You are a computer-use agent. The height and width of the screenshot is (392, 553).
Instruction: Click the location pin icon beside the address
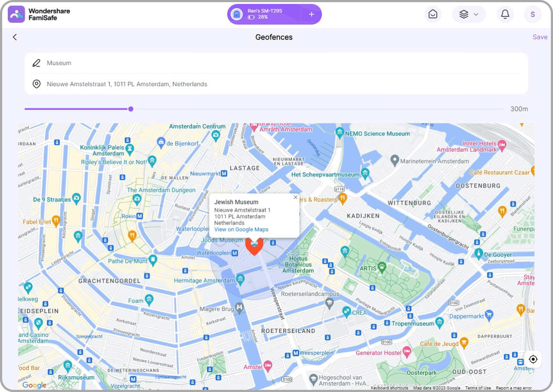[37, 84]
